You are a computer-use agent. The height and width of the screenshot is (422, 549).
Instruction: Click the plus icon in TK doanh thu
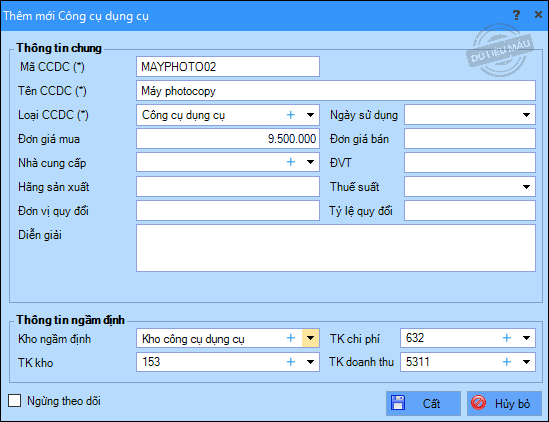[507, 362]
